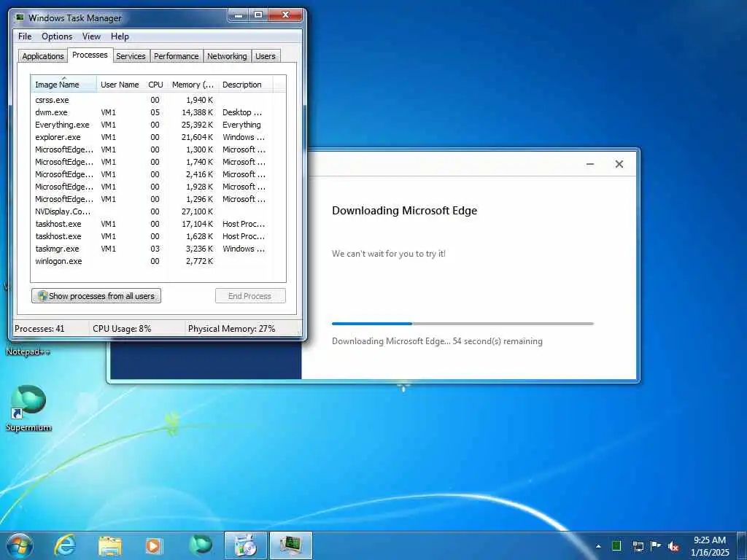Sort by the Image Name column header
This screenshot has width=747, height=560.
[x=64, y=85]
